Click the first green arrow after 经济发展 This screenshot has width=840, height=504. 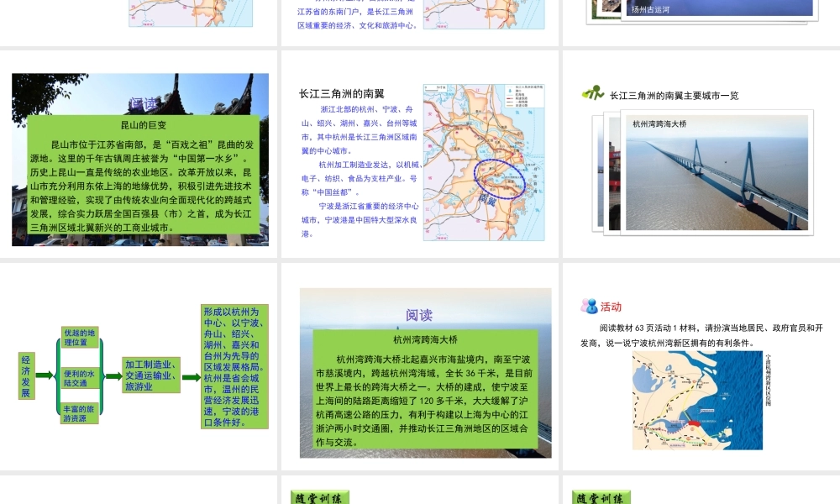pyautogui.click(x=45, y=375)
